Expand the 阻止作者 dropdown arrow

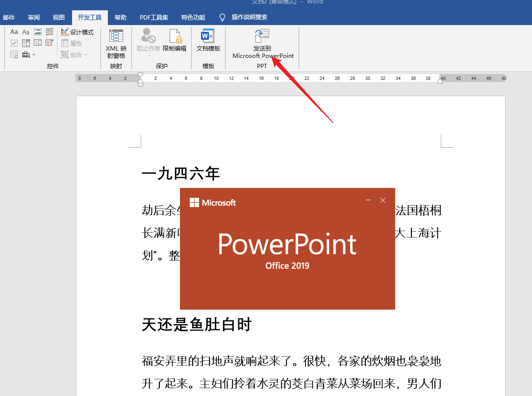(x=149, y=56)
